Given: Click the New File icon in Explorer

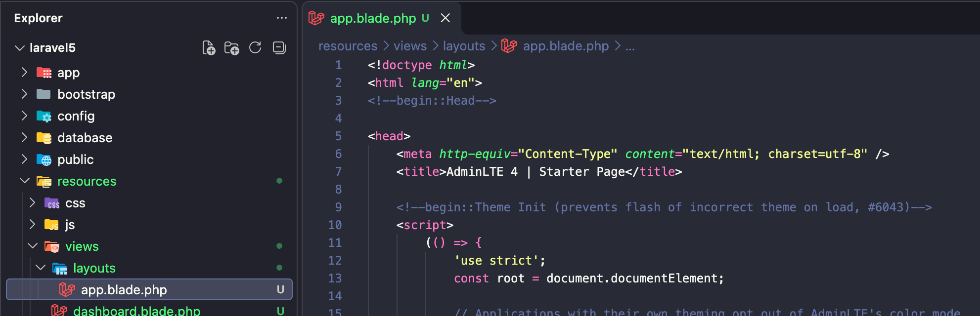Looking at the screenshot, I should pyautogui.click(x=209, y=48).
